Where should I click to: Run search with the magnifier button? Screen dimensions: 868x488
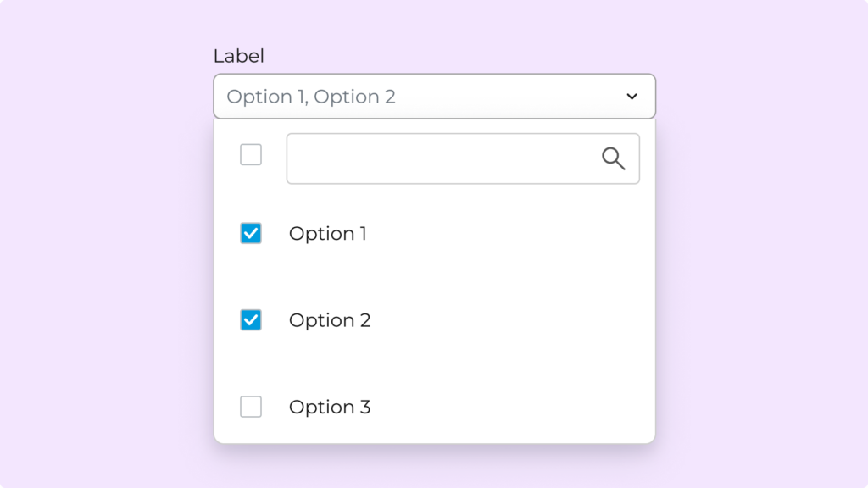613,158
